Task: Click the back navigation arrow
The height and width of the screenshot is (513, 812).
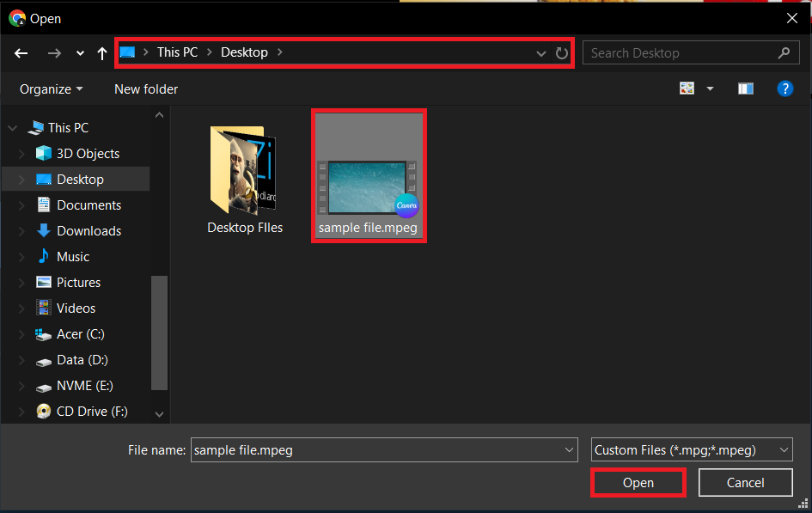Action: pyautogui.click(x=21, y=52)
